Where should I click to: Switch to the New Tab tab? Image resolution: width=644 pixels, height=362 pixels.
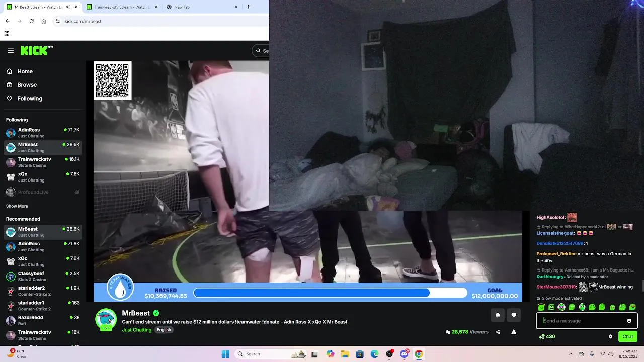[201, 7]
